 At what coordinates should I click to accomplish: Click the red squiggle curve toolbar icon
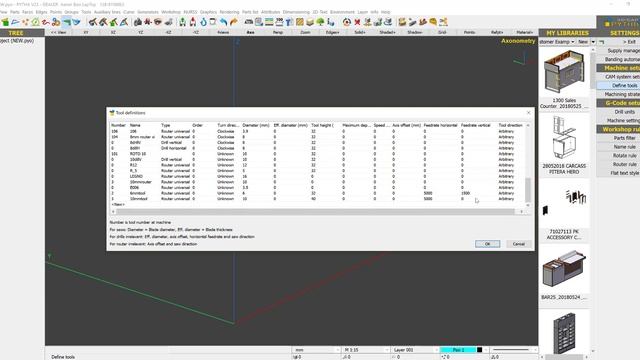[x=46, y=22]
